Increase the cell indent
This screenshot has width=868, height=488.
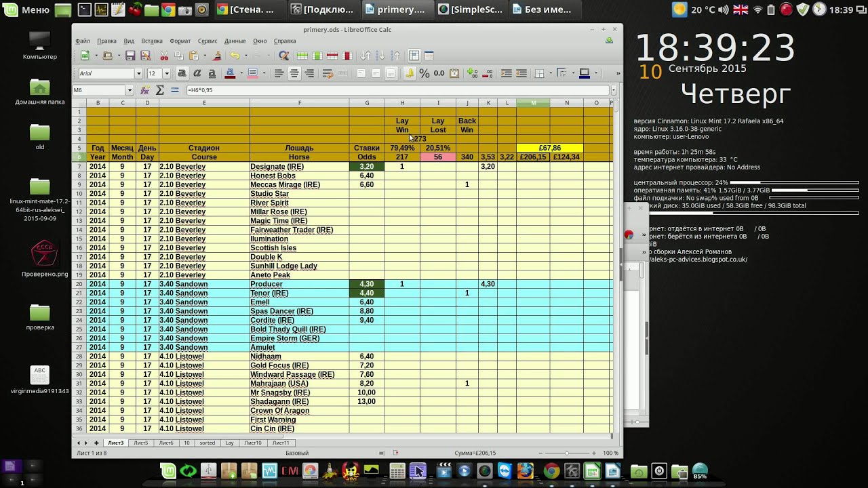tap(507, 73)
